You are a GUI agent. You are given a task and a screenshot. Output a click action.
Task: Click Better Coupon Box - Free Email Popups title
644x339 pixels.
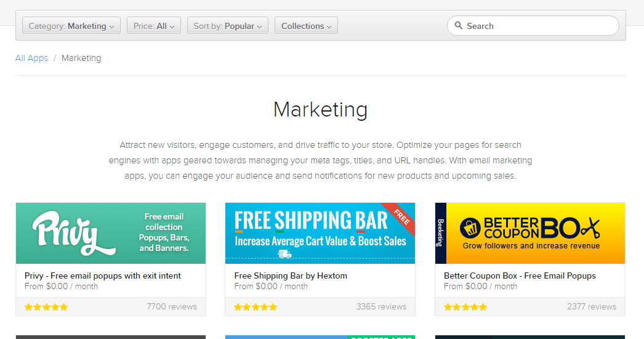520,276
